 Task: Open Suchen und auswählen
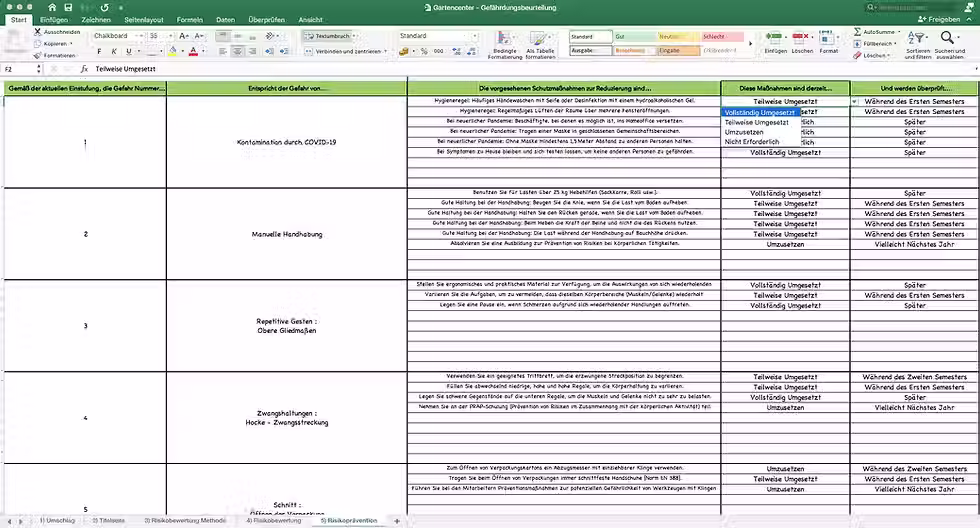[949, 44]
